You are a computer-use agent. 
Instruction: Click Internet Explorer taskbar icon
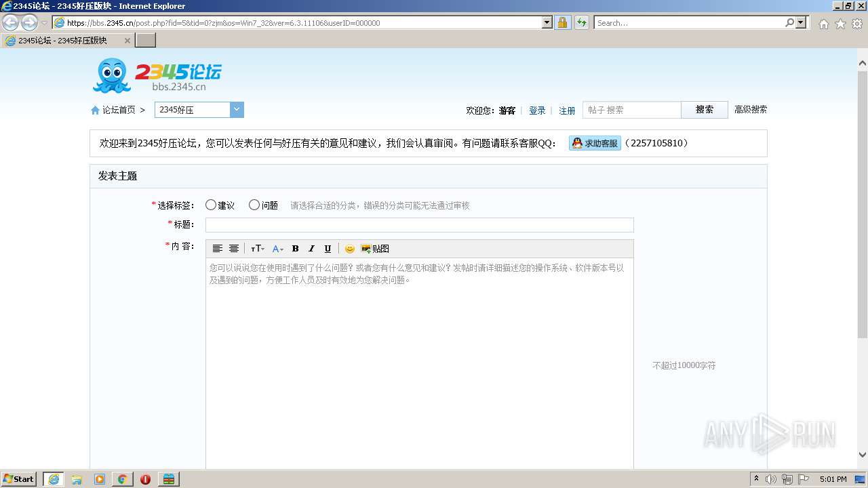(53, 479)
